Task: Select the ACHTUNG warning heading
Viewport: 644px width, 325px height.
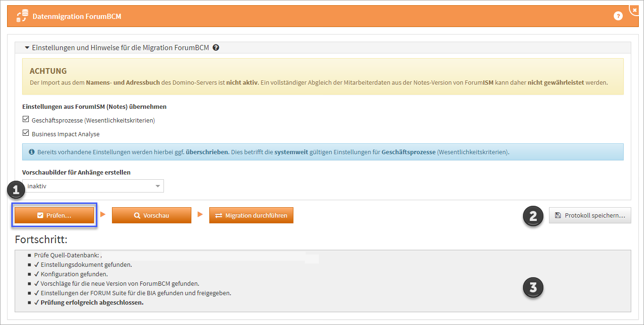Action: click(48, 71)
